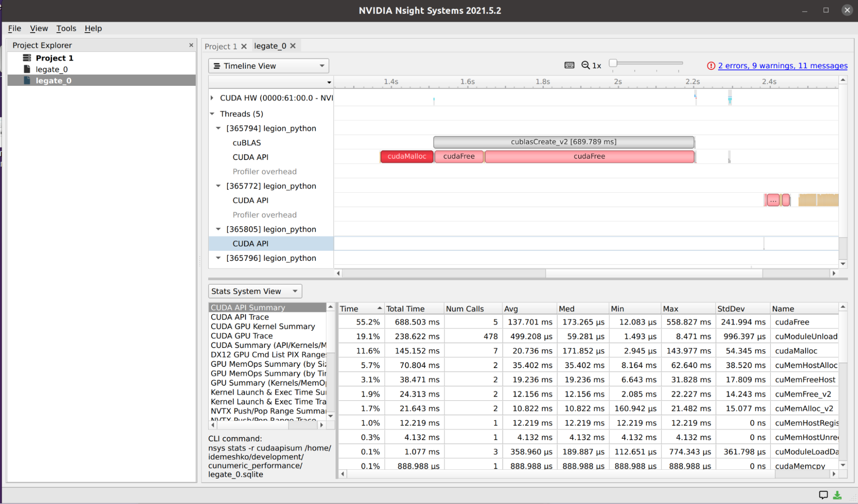Image resolution: width=858 pixels, height=504 pixels.
Task: Open the keyboard shortcuts icon in timeline toolbar
Action: 569,65
